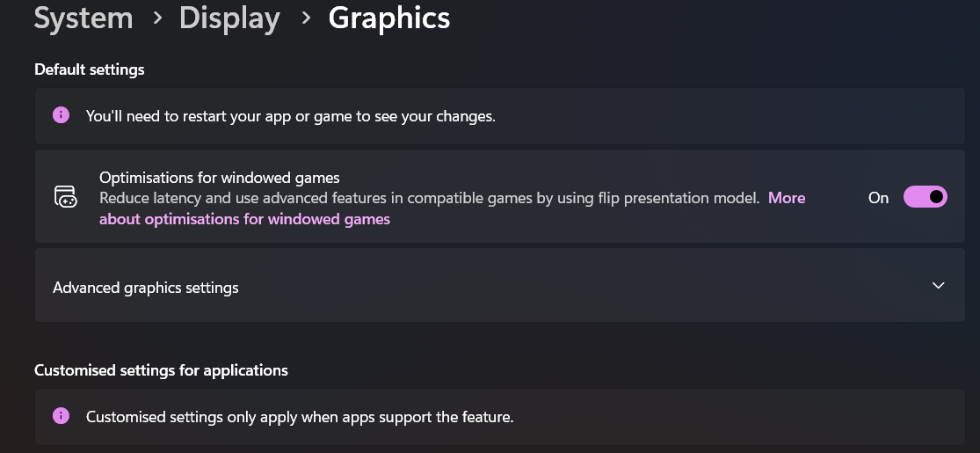The width and height of the screenshot is (980, 453).
Task: Turn off Optimisations for windowed games switch
Action: click(925, 197)
